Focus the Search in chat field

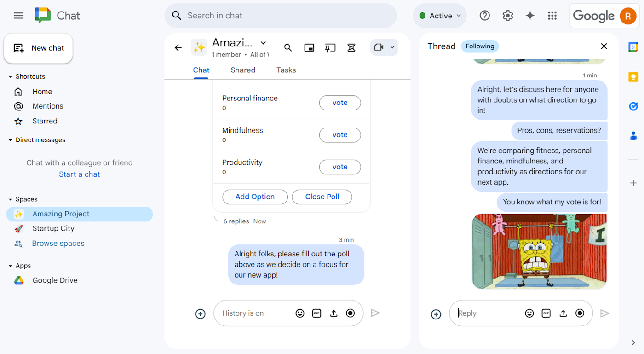[281, 16]
